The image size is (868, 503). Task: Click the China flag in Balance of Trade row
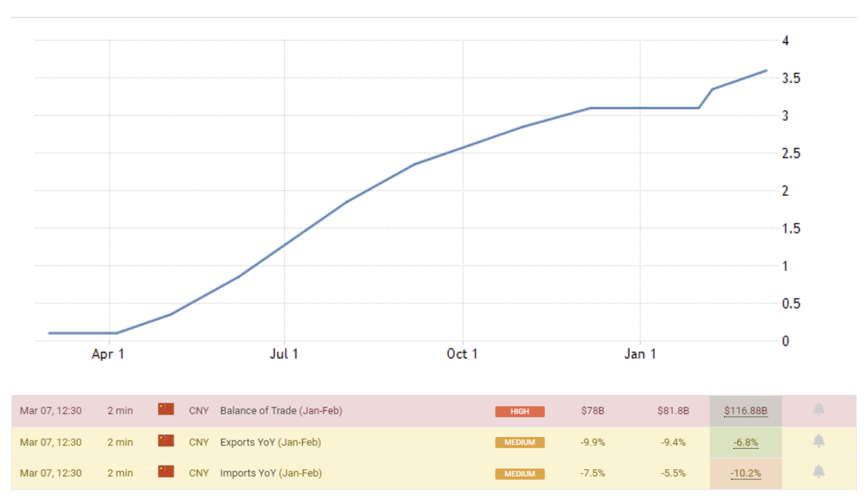click(x=166, y=410)
